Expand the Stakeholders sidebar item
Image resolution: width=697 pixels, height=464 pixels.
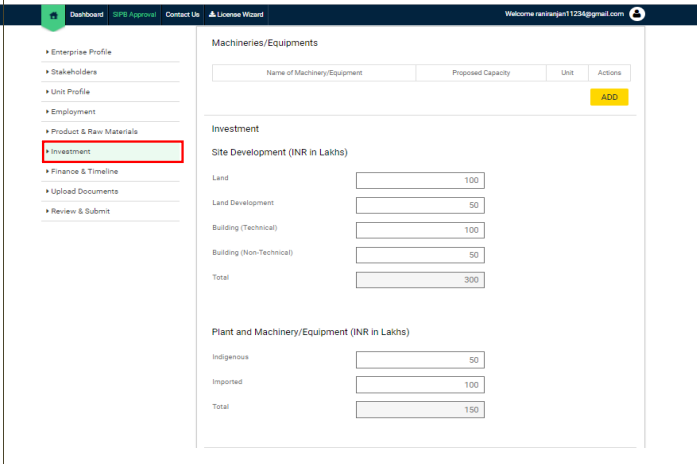[74, 71]
